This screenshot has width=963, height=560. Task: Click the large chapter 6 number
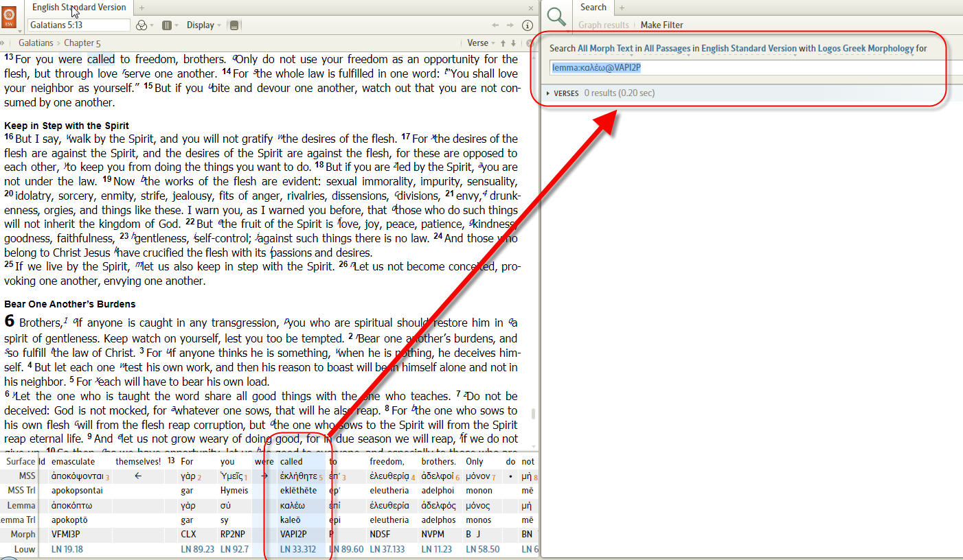pos(9,320)
